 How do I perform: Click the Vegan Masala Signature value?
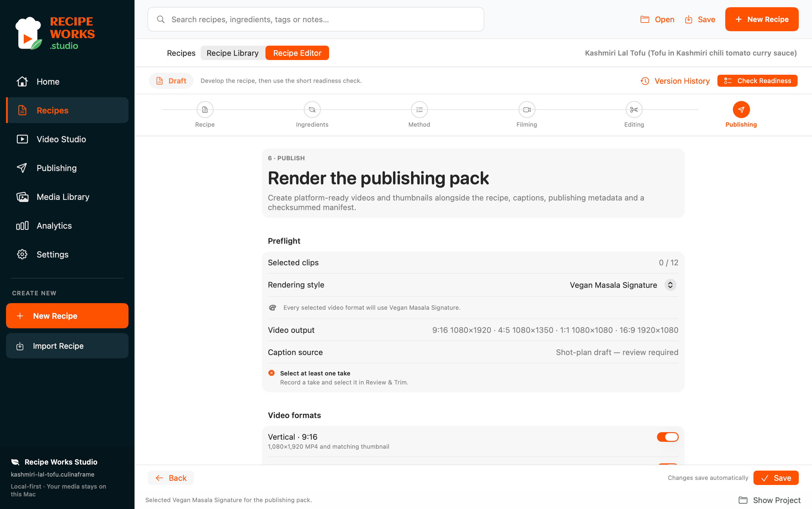(613, 285)
